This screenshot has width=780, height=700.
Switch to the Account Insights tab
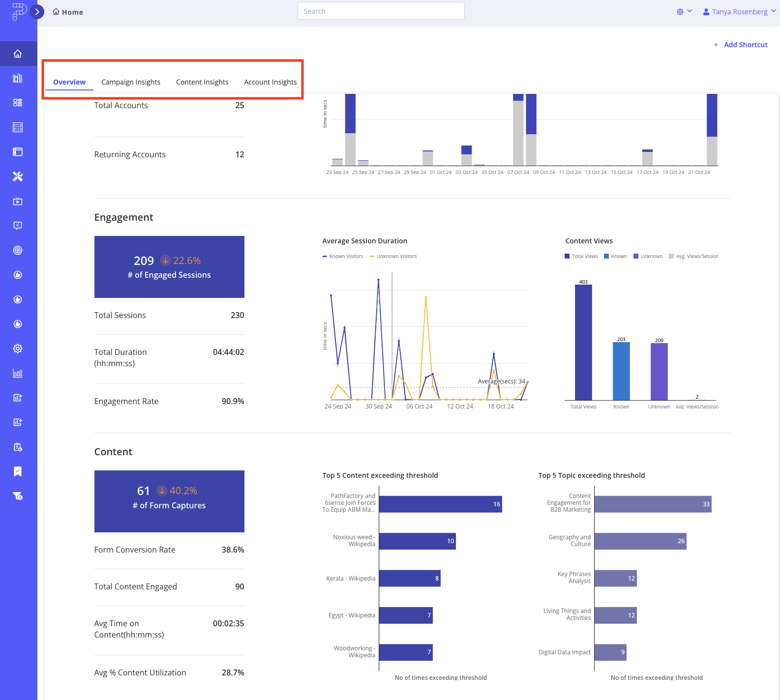pyautogui.click(x=270, y=82)
